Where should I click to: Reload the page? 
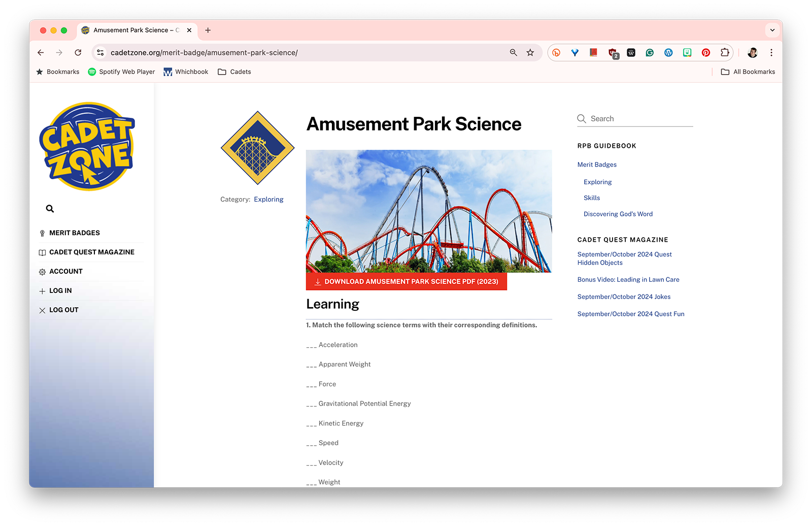point(78,53)
